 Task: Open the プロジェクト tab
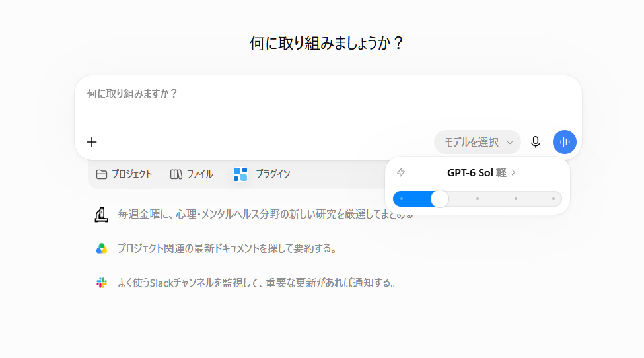click(124, 174)
